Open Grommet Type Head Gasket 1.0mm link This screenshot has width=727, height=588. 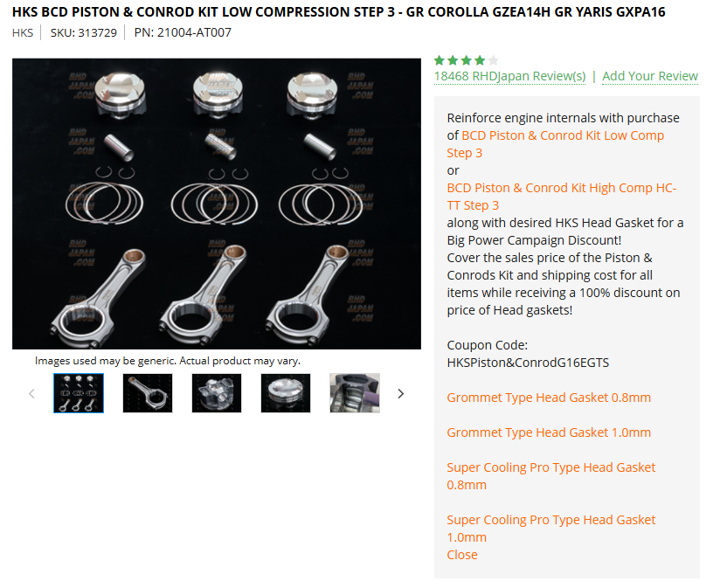point(549,432)
